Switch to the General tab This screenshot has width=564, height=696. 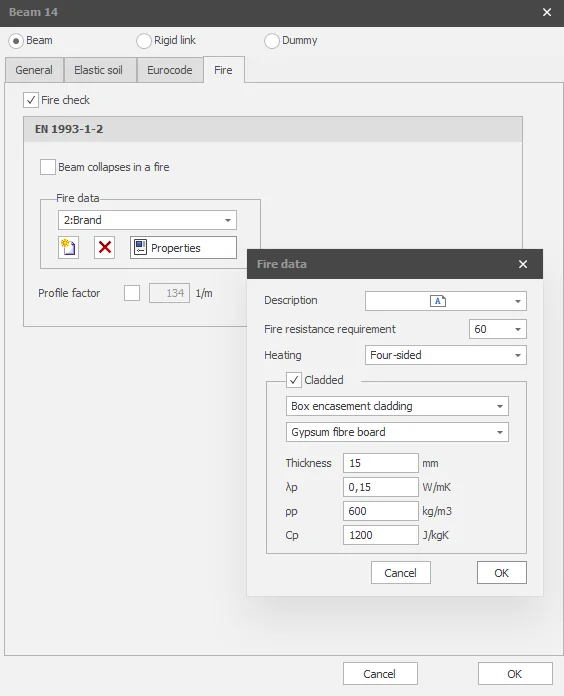coord(34,70)
